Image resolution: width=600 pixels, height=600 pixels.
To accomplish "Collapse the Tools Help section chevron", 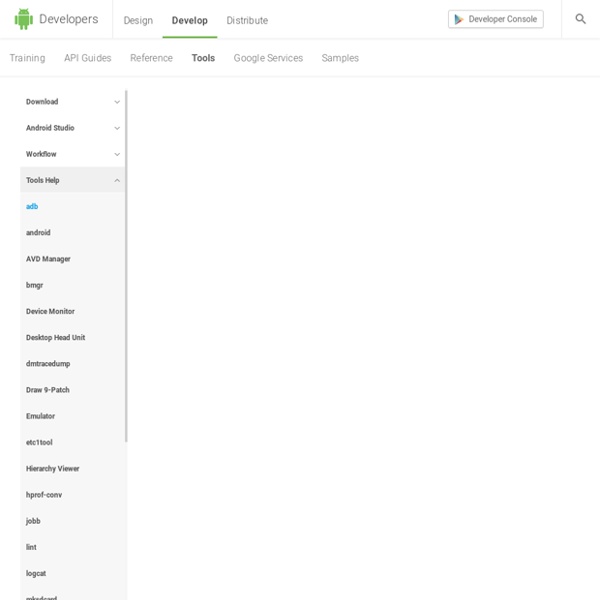I will click(117, 180).
